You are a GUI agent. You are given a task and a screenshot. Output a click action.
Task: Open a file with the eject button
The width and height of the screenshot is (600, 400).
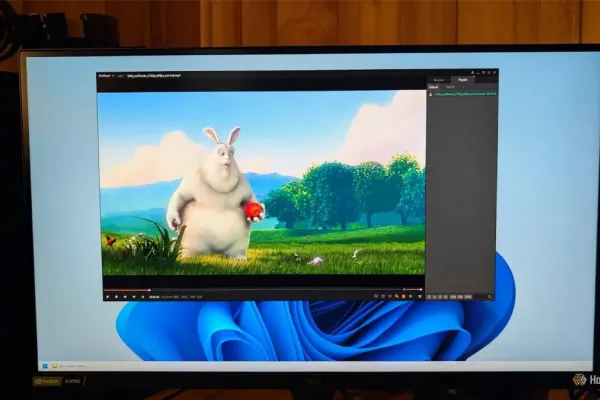pos(143,297)
